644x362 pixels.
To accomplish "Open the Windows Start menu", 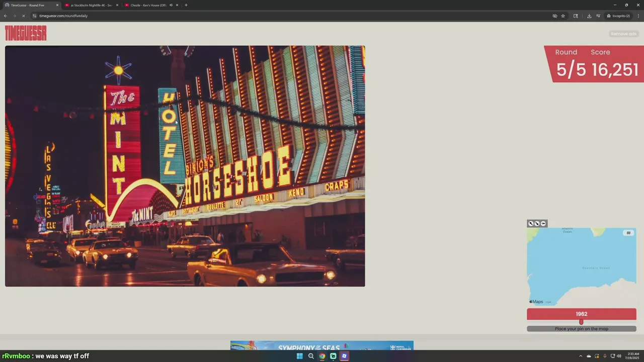I will pyautogui.click(x=300, y=356).
